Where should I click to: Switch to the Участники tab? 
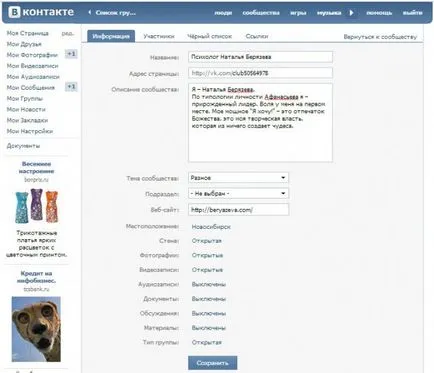tap(159, 36)
